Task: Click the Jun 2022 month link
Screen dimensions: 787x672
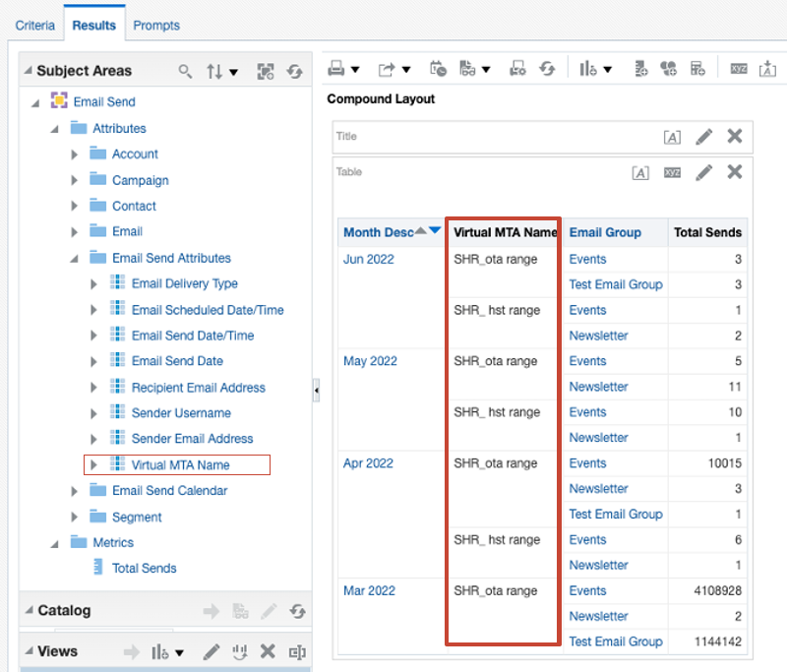Action: click(x=367, y=259)
